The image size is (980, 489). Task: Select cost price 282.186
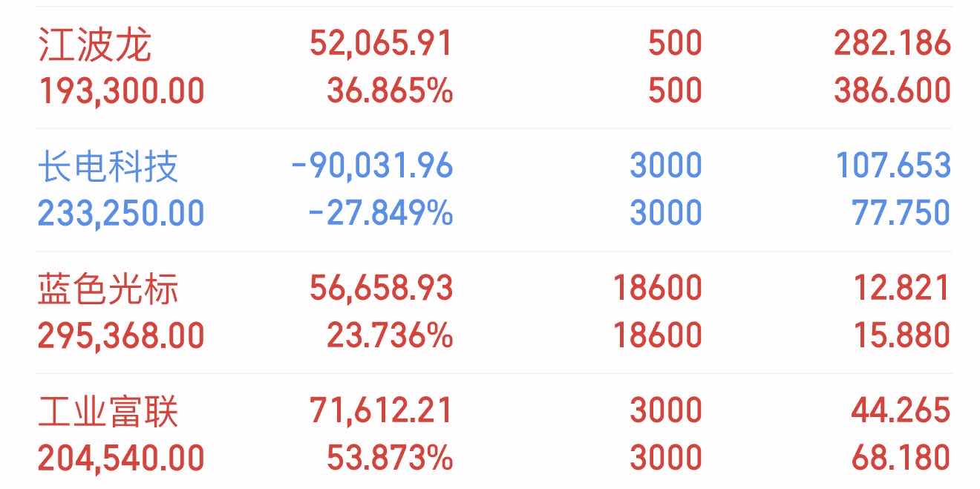tap(892, 44)
